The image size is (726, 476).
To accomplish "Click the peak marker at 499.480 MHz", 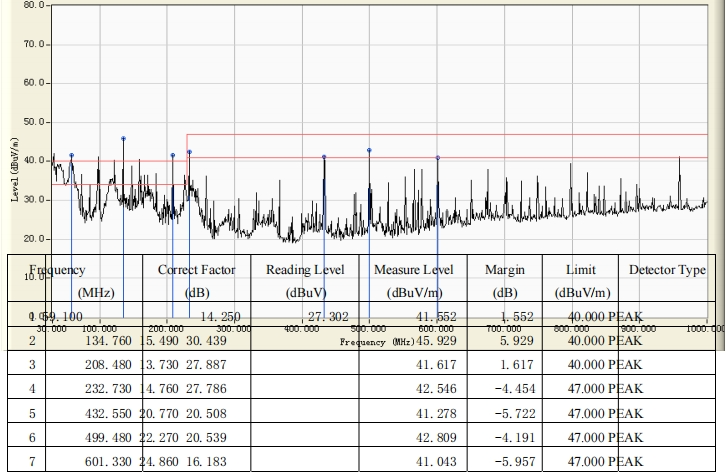I will click(369, 150).
